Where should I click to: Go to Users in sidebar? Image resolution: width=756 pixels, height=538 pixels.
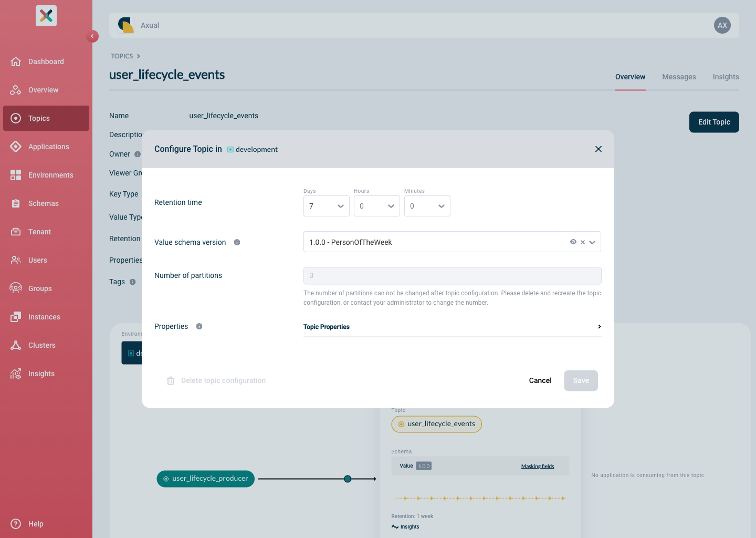tap(46, 260)
